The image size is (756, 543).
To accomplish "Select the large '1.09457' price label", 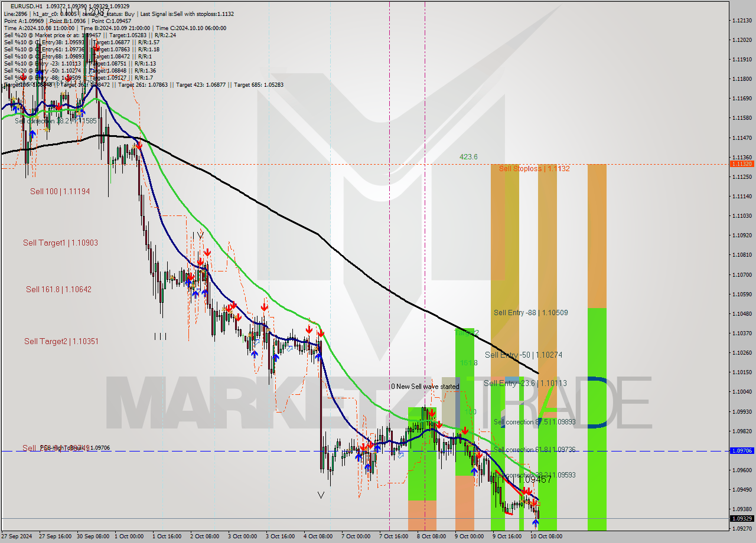I will click(x=535, y=479).
